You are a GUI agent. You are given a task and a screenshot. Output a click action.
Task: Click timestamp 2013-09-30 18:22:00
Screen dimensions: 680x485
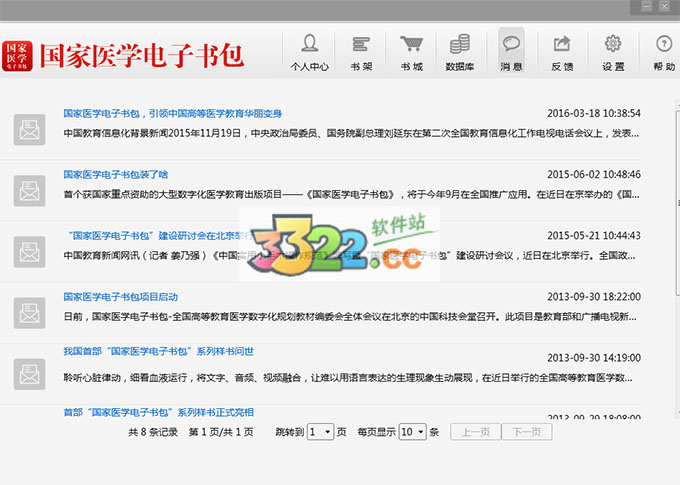pos(594,297)
